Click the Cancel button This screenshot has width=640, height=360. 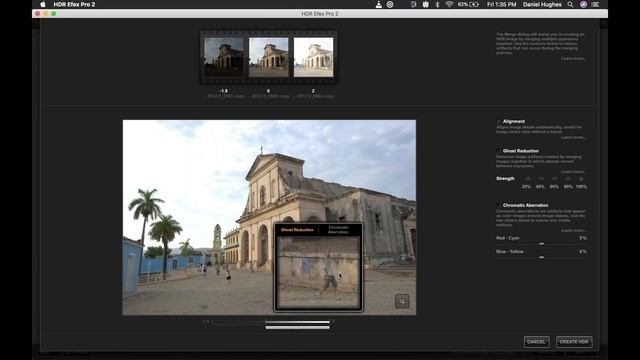tap(536, 342)
